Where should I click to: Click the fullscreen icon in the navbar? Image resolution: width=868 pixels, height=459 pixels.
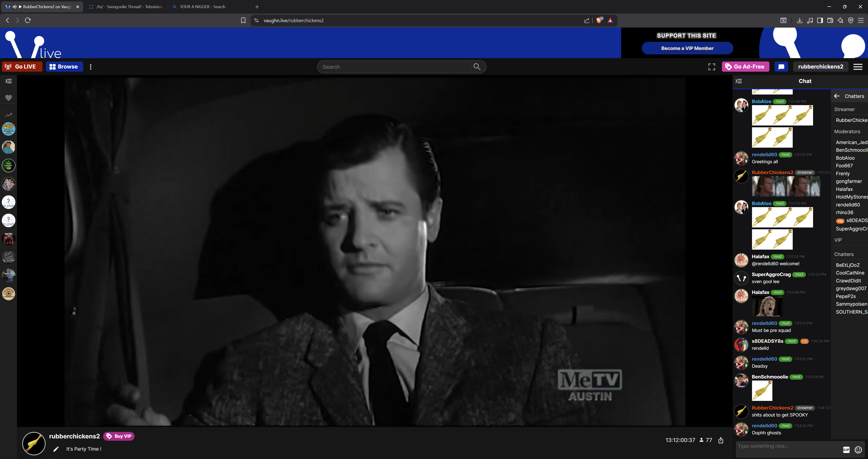[711, 67]
